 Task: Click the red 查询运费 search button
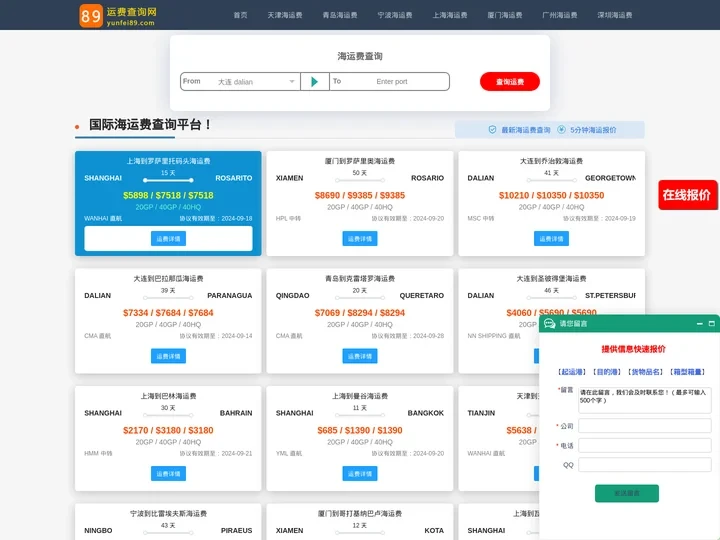click(x=510, y=82)
